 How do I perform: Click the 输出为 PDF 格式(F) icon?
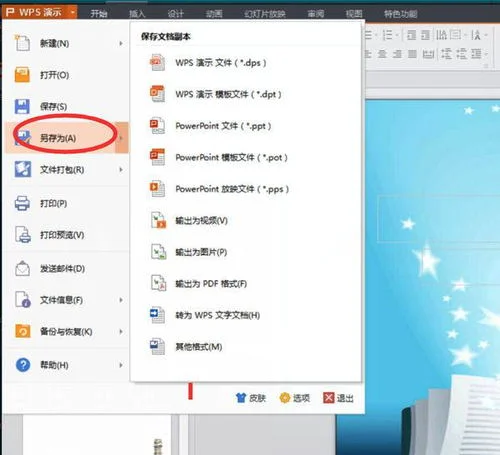click(x=158, y=283)
